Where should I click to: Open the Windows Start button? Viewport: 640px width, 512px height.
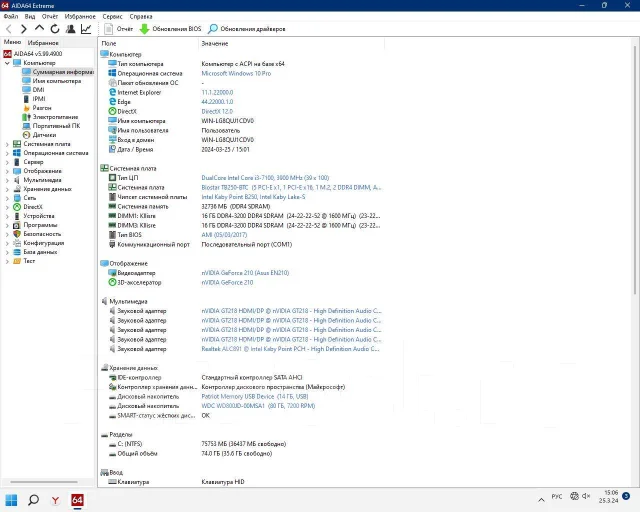(x=11, y=500)
